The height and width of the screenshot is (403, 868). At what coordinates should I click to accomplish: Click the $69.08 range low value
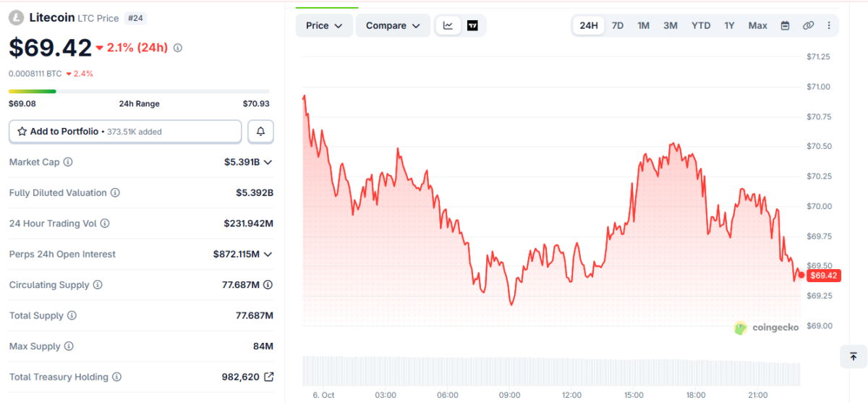tap(22, 104)
